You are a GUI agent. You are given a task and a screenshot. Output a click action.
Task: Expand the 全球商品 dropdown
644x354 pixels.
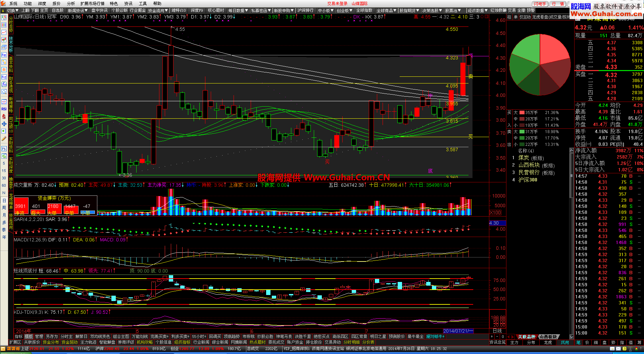[x=387, y=11]
